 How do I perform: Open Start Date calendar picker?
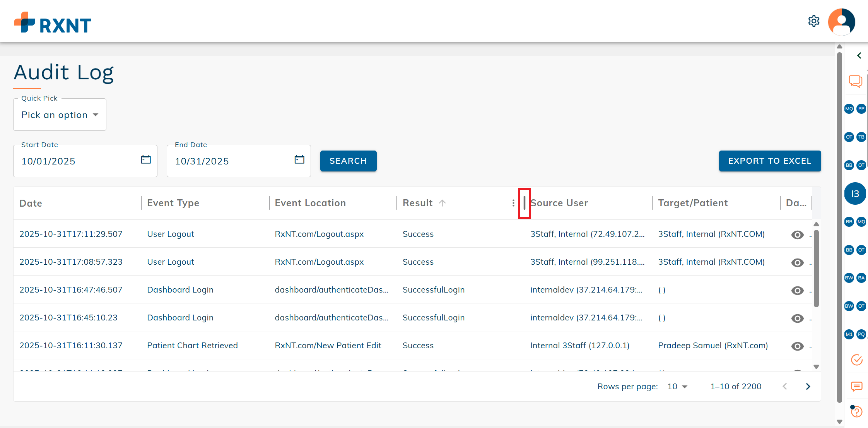pos(146,159)
